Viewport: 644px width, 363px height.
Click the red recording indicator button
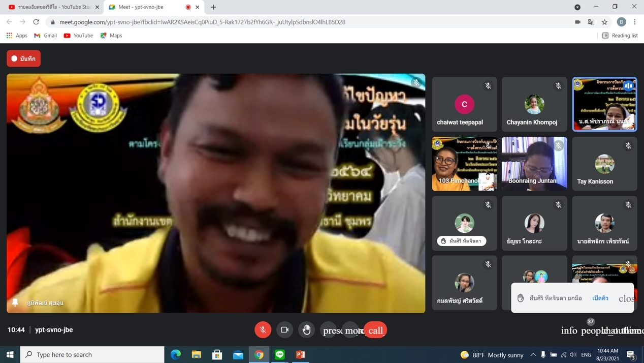[x=23, y=58]
